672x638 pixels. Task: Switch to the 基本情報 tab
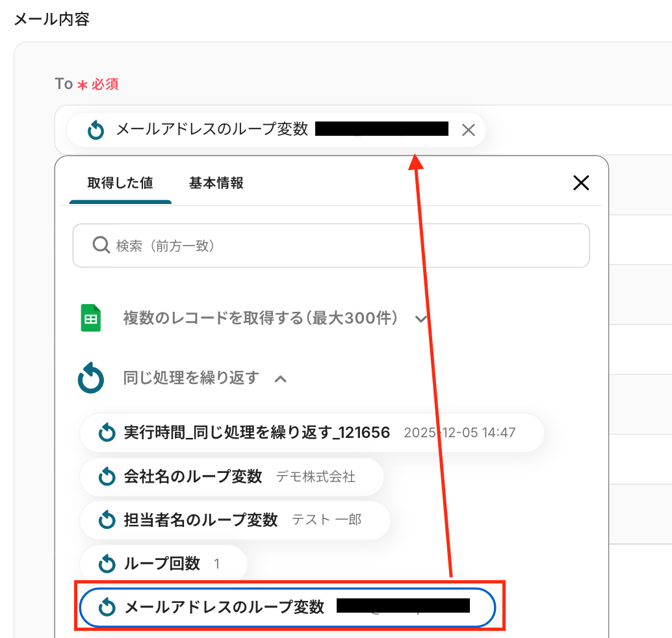216,183
